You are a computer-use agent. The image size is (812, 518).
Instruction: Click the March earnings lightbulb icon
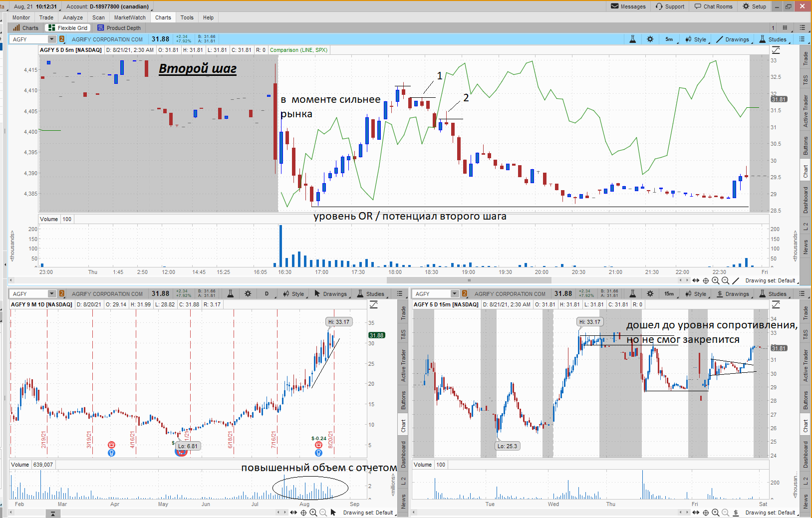[x=111, y=453]
